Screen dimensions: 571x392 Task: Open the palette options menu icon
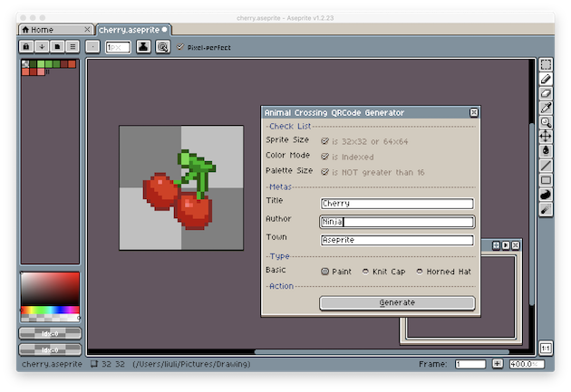(x=73, y=46)
